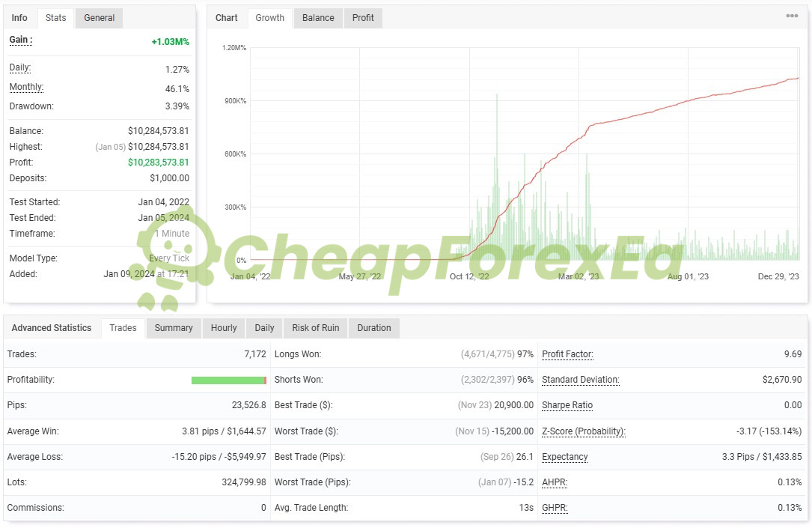Open the Hourly statistics tab

coord(224,328)
